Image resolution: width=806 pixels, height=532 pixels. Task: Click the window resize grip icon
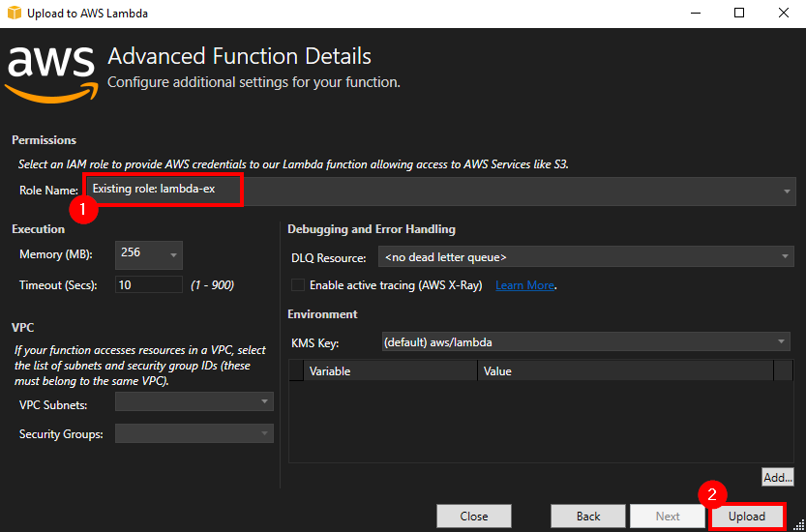[x=799, y=525]
